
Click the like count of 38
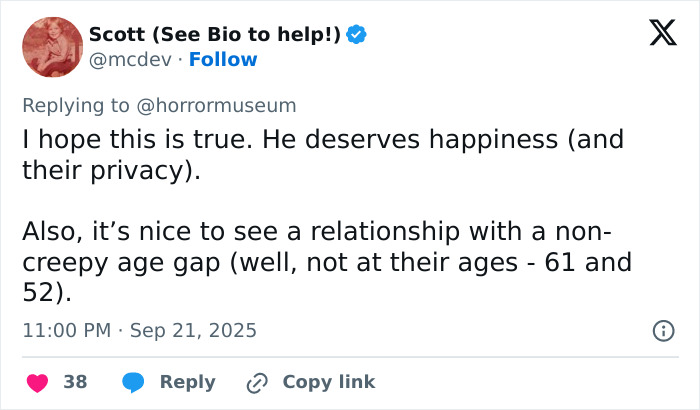click(x=75, y=382)
